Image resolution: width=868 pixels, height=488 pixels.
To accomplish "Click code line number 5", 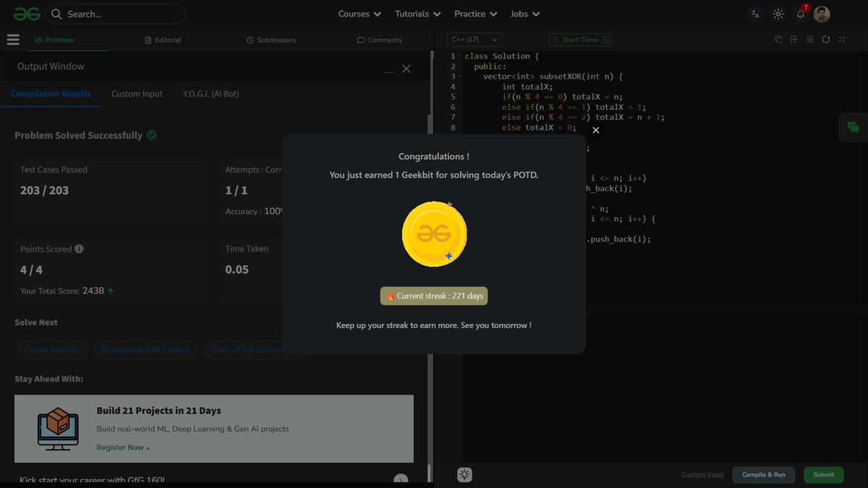I will pyautogui.click(x=453, y=96).
